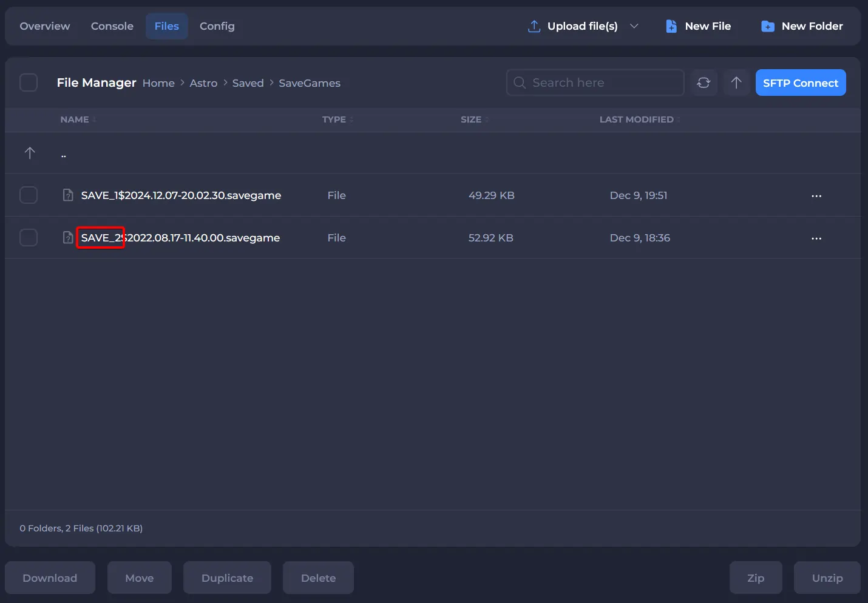Click the Unzip button
Image resolution: width=868 pixels, height=603 pixels.
[827, 578]
